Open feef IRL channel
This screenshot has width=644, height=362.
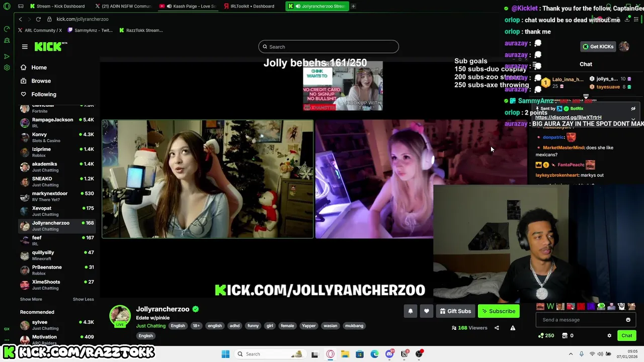[x=56, y=240]
